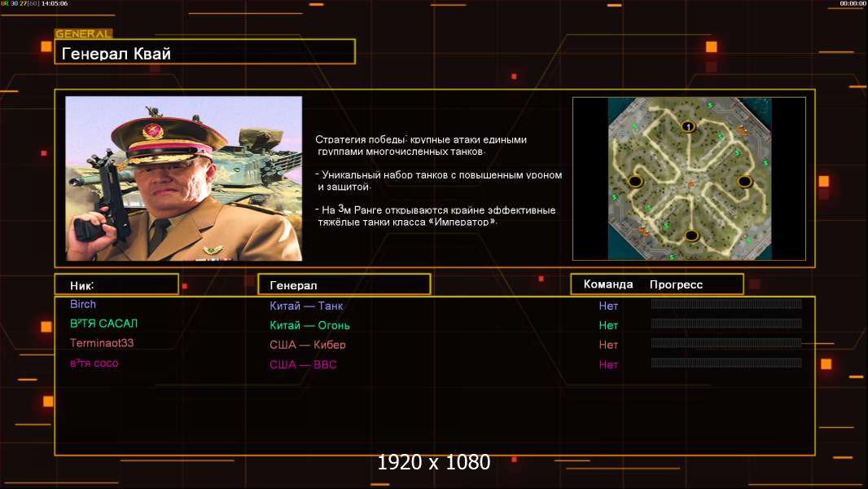The width and height of the screenshot is (868, 489).
Task: Select player Birch in the list
Action: (x=83, y=304)
